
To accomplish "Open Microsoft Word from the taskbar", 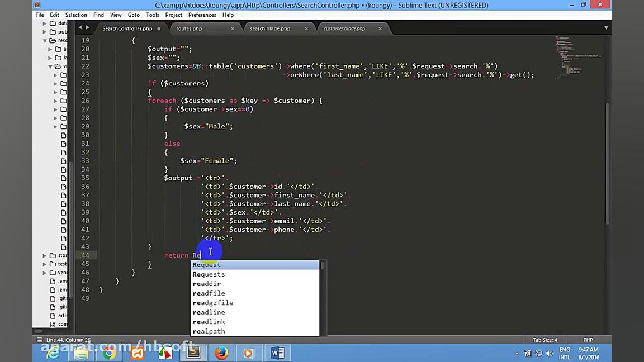I will (x=277, y=353).
